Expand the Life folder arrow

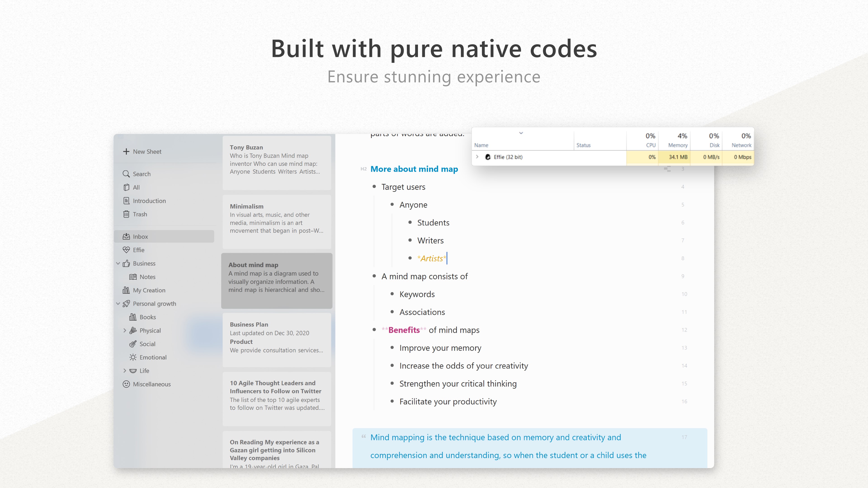tap(125, 371)
